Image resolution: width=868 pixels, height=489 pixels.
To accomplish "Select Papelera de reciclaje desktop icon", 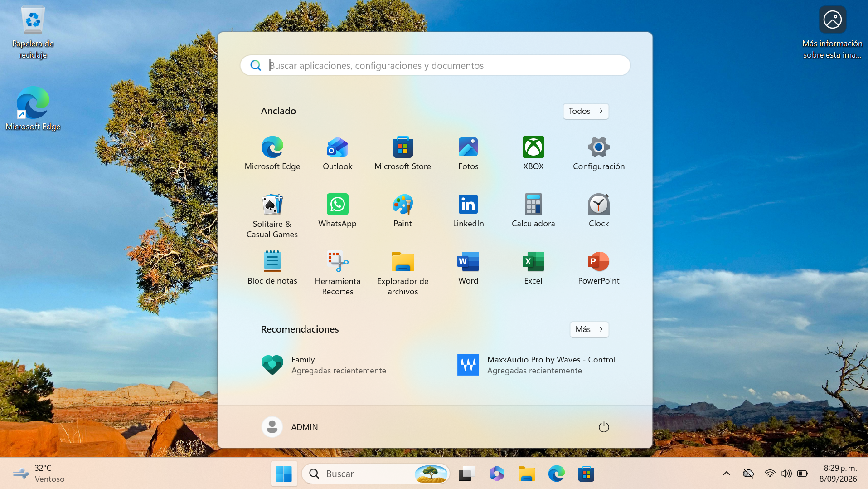I will [33, 32].
